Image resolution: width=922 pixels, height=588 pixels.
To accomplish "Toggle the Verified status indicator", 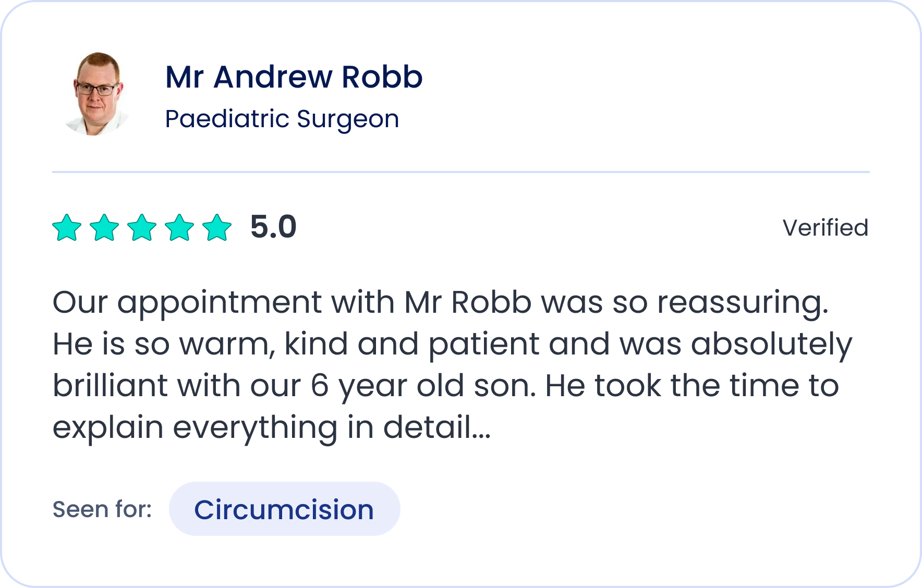I will coord(826,228).
